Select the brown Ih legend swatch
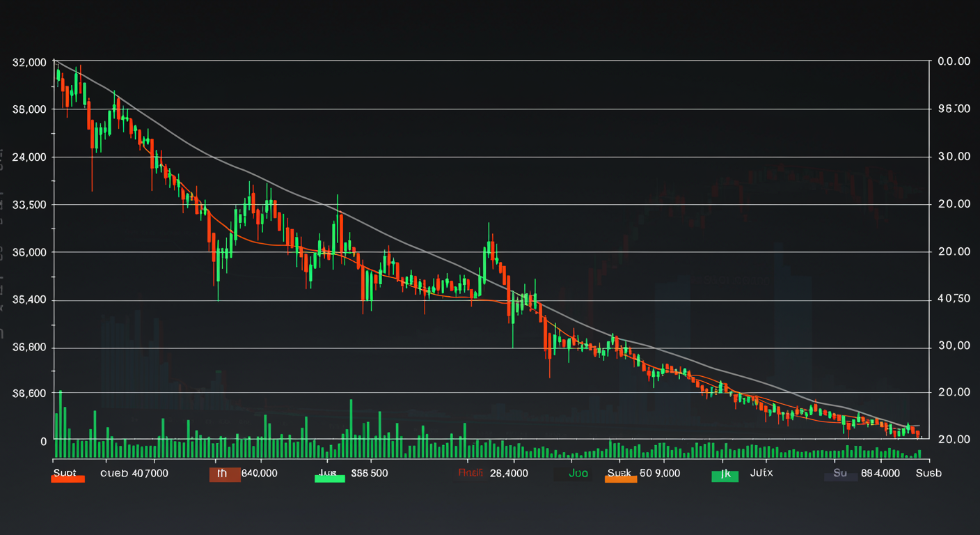980x535 pixels. click(x=225, y=474)
